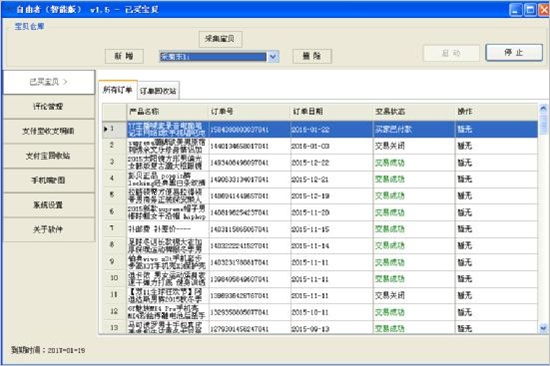550x366 pixels.
Task: Click the 操作 column header
Action: pos(496,112)
